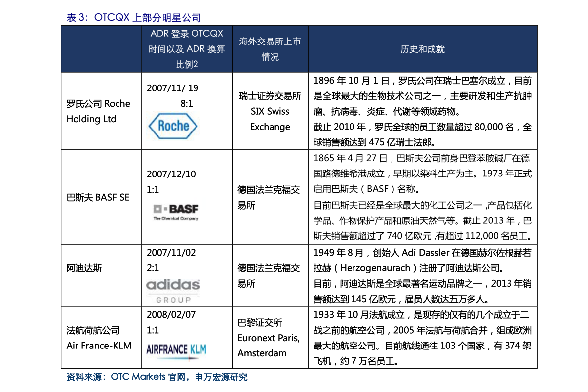This screenshot has height=392, width=588.
Task: Click the date '2008/02/07'
Action: point(171,314)
